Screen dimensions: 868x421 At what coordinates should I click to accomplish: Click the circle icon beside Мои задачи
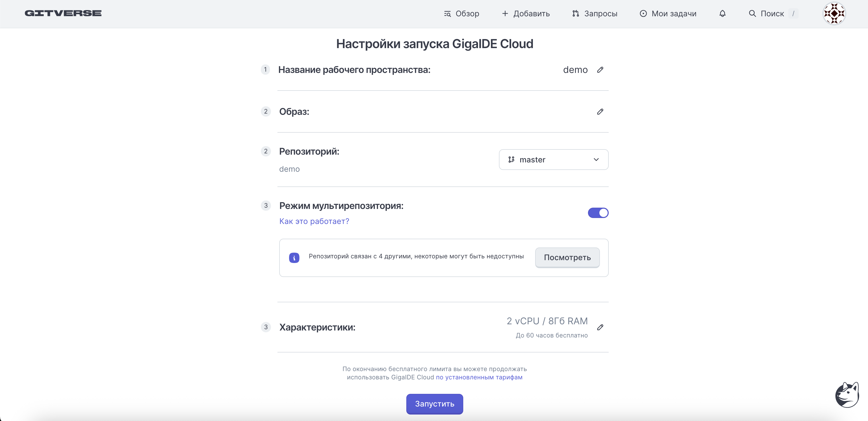tap(643, 13)
